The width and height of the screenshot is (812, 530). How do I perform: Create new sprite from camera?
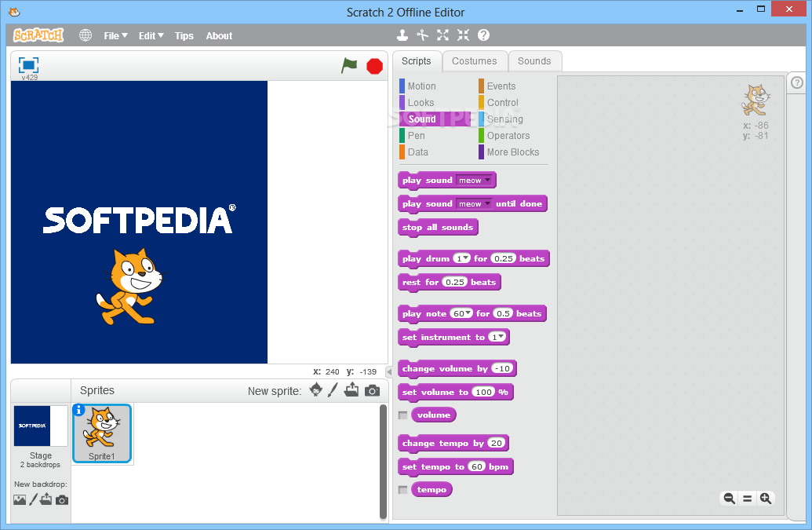(372, 390)
